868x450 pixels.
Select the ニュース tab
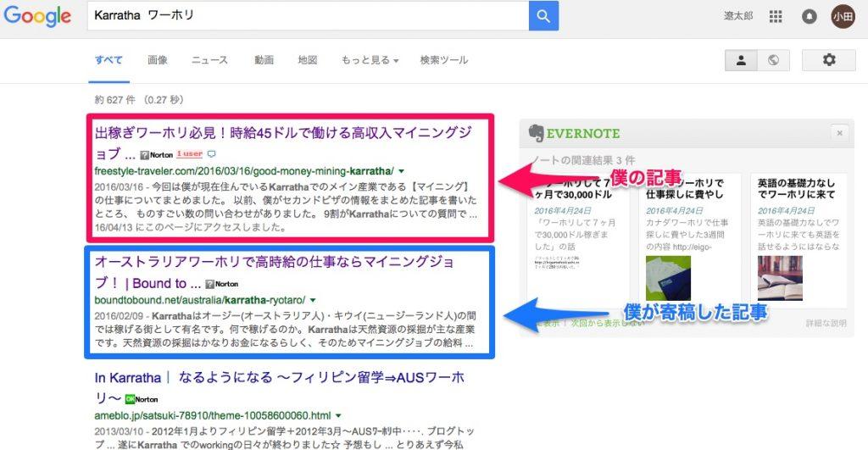pos(209,60)
